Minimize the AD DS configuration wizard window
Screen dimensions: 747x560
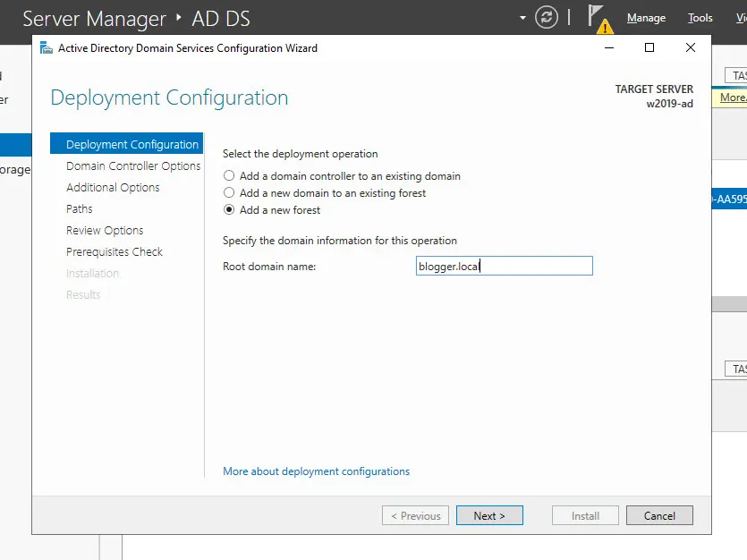(609, 48)
